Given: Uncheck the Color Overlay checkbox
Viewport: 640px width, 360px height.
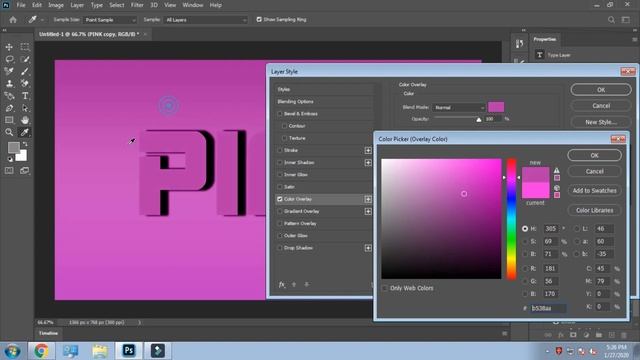Looking at the screenshot, I should pos(280,199).
